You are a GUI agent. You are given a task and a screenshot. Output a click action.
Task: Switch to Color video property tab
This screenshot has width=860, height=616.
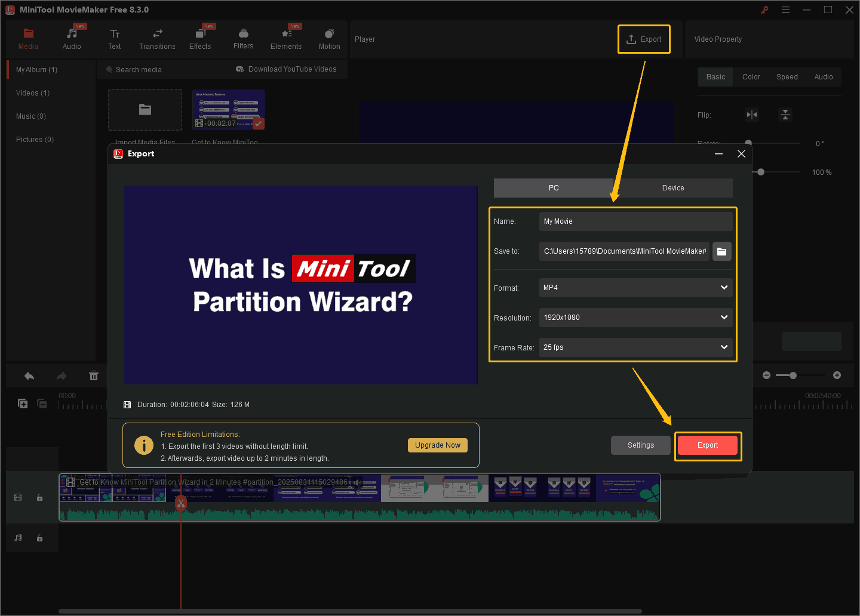click(x=751, y=77)
